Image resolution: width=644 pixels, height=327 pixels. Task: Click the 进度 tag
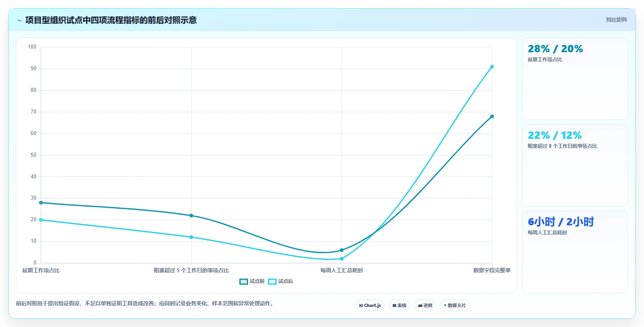click(x=425, y=305)
